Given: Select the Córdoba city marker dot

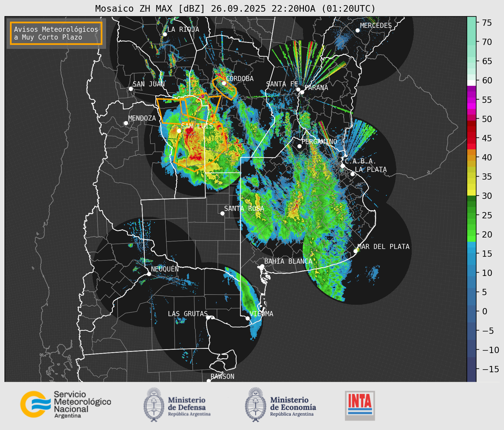Looking at the screenshot, I should [x=224, y=83].
